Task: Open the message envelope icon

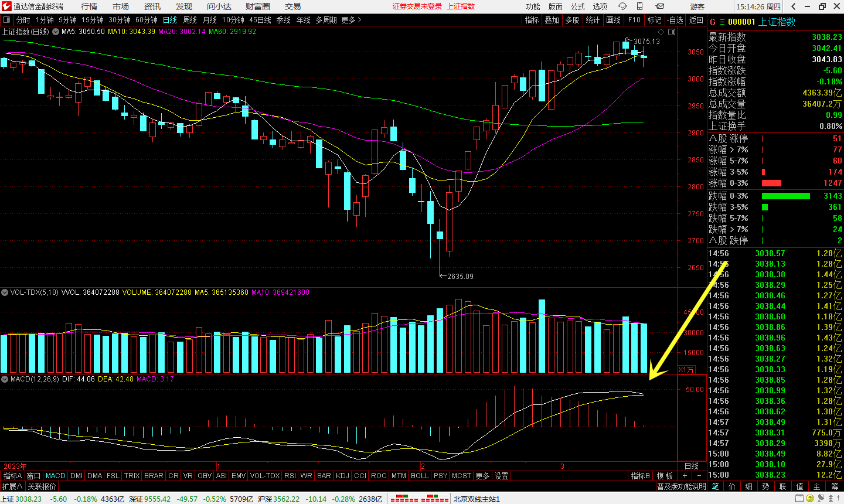Action: pos(660,6)
